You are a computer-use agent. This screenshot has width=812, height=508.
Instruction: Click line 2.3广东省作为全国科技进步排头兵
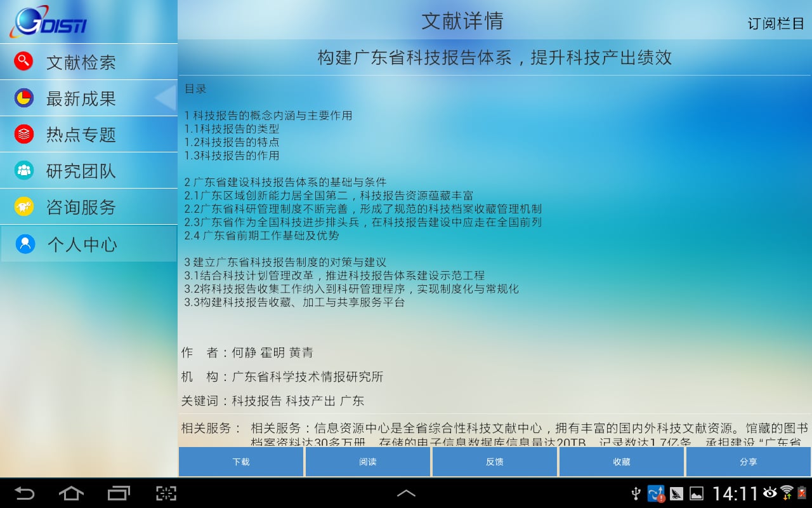tap(363, 222)
